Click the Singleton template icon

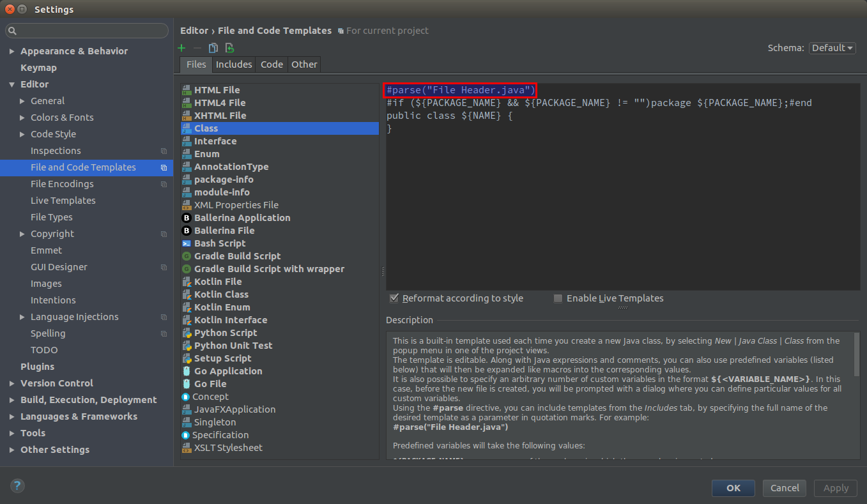click(x=187, y=422)
